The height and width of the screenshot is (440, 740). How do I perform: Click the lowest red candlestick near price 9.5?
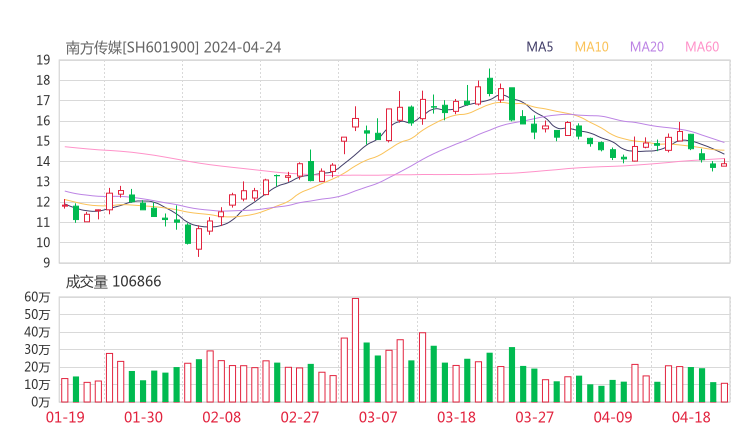pyautogui.click(x=199, y=239)
